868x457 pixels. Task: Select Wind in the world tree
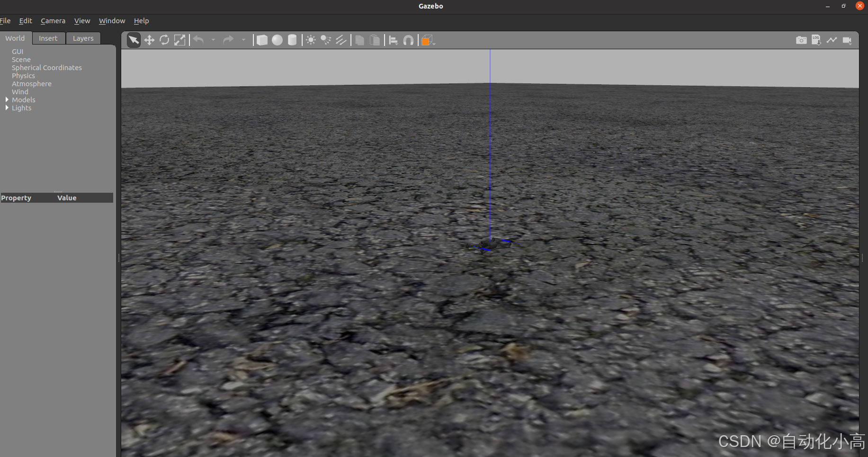(20, 92)
